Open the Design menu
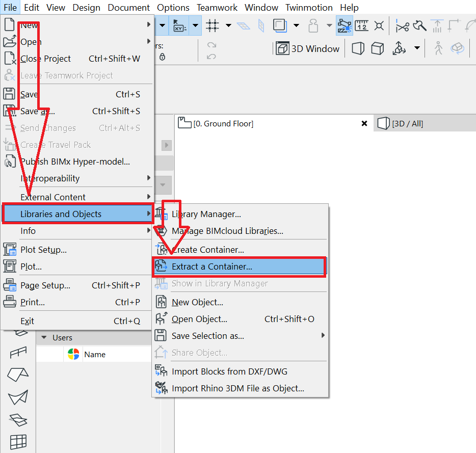Image resolution: width=476 pixels, height=453 pixels. (86, 7)
